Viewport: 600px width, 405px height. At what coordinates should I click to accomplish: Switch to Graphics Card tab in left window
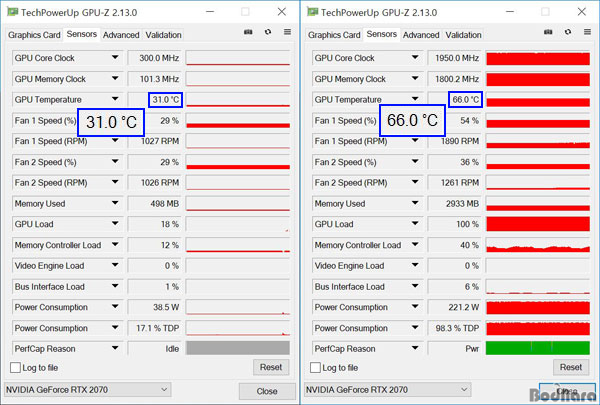pyautogui.click(x=34, y=35)
